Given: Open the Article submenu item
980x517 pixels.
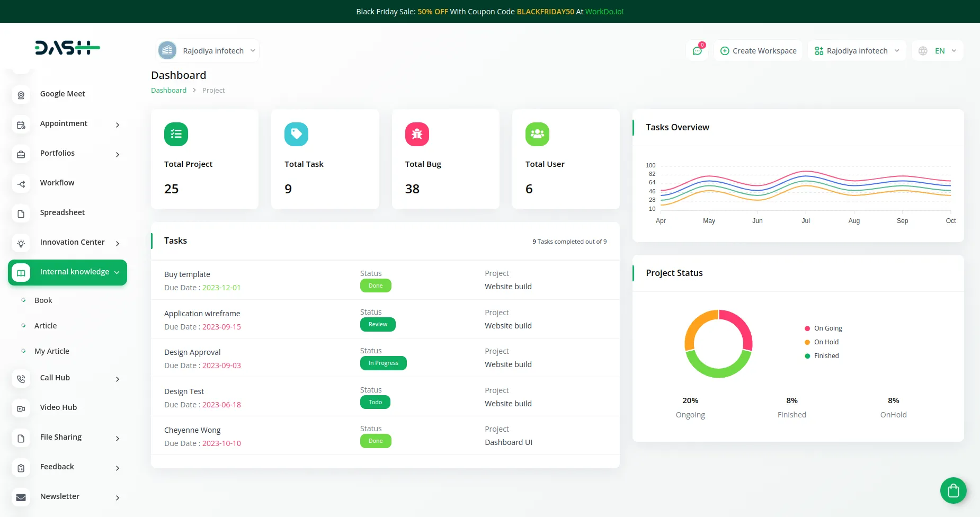Looking at the screenshot, I should 46,326.
